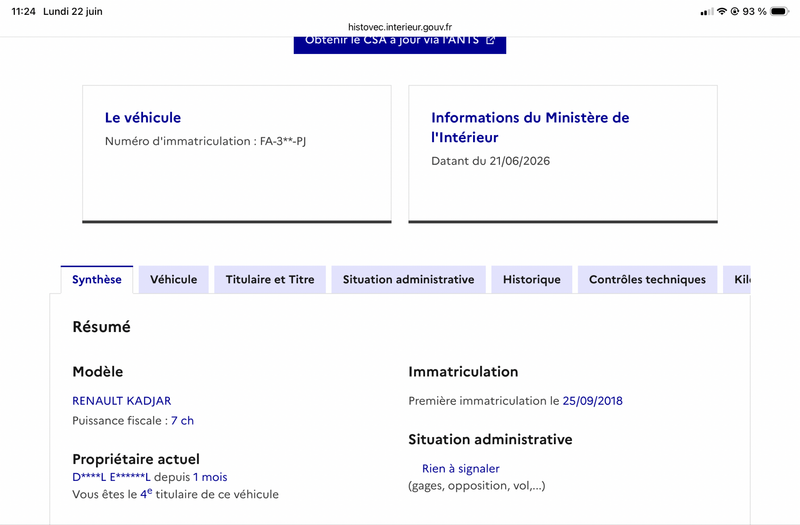Click the Rien à signaler status text

tap(461, 469)
